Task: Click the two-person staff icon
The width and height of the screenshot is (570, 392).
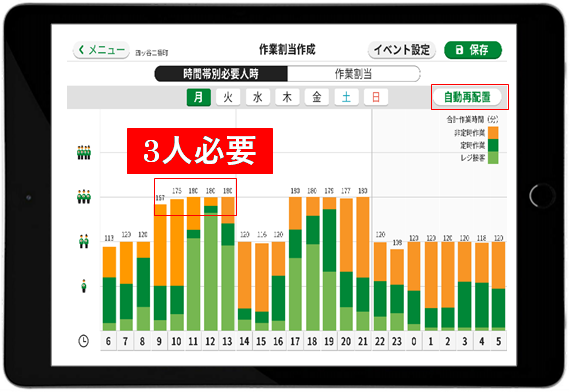Action: [x=84, y=241]
